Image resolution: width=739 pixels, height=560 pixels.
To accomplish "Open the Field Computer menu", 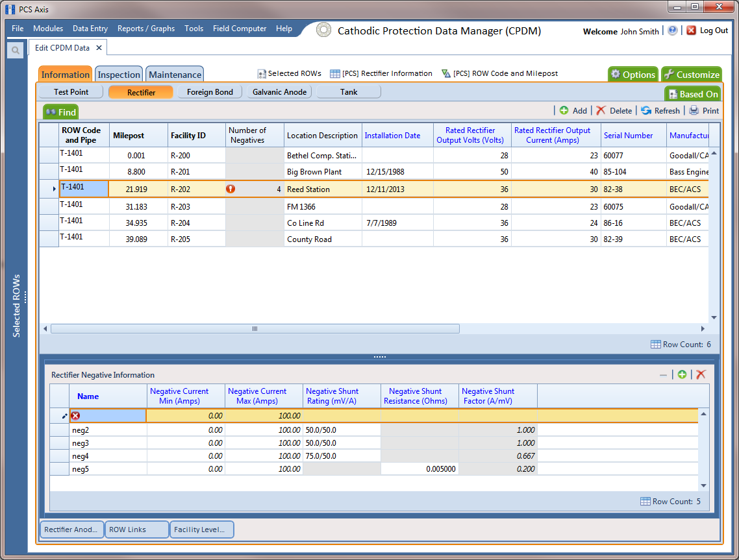I will tap(240, 29).
